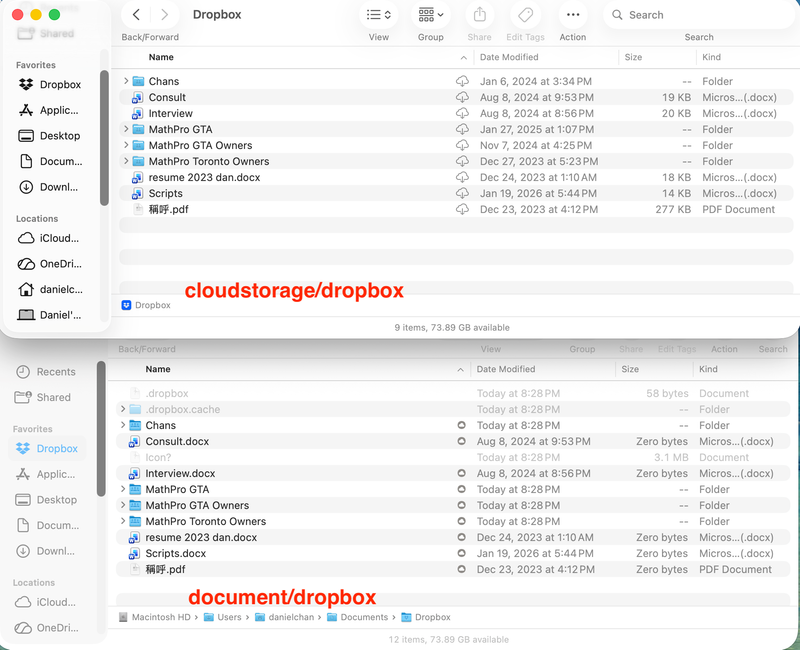
Task: Open iCloud in bottom window sidebar
Action: coord(46,602)
